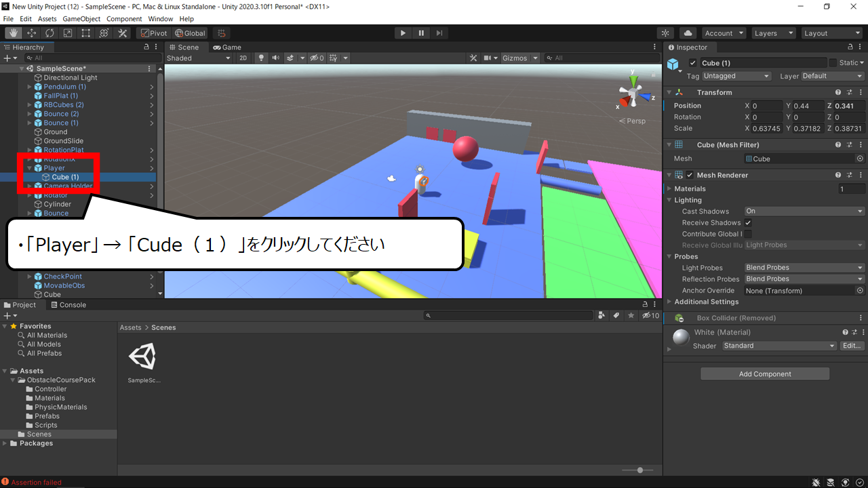This screenshot has height=488, width=868.
Task: Toggle Pivot/Center handle position
Action: pos(154,33)
